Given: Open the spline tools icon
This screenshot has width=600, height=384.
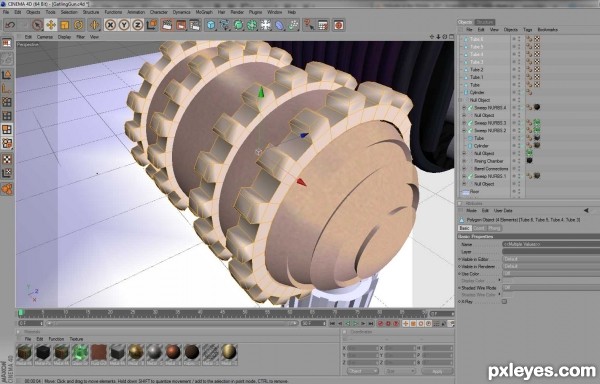Looking at the screenshot, I should 225,25.
